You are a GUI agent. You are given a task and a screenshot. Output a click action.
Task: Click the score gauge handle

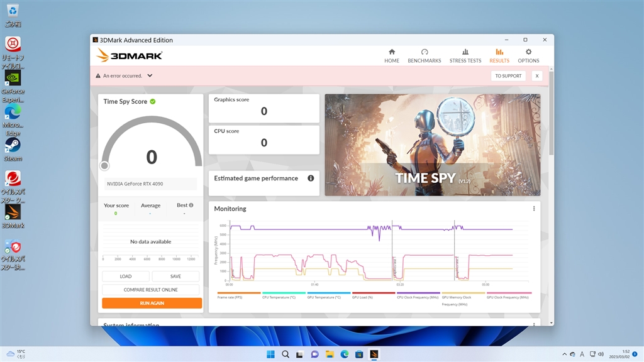pos(104,165)
